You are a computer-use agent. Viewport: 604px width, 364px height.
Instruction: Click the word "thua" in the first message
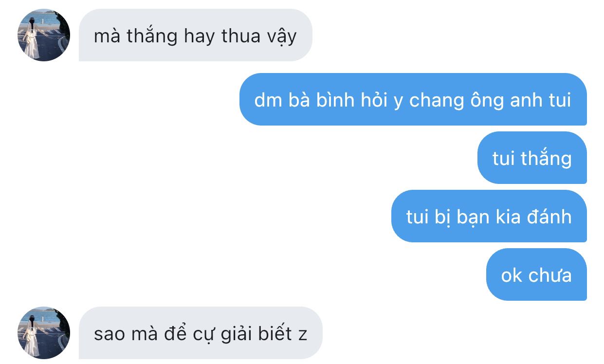(x=242, y=36)
